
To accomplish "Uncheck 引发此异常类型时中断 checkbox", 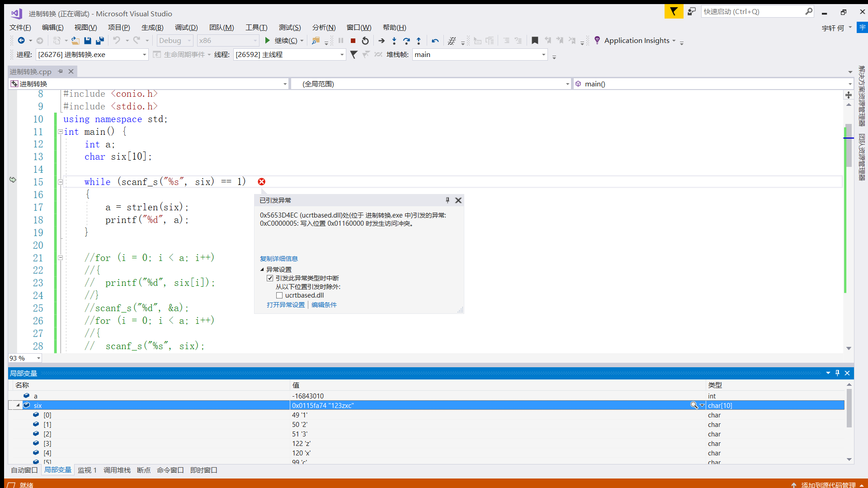I will (x=270, y=278).
